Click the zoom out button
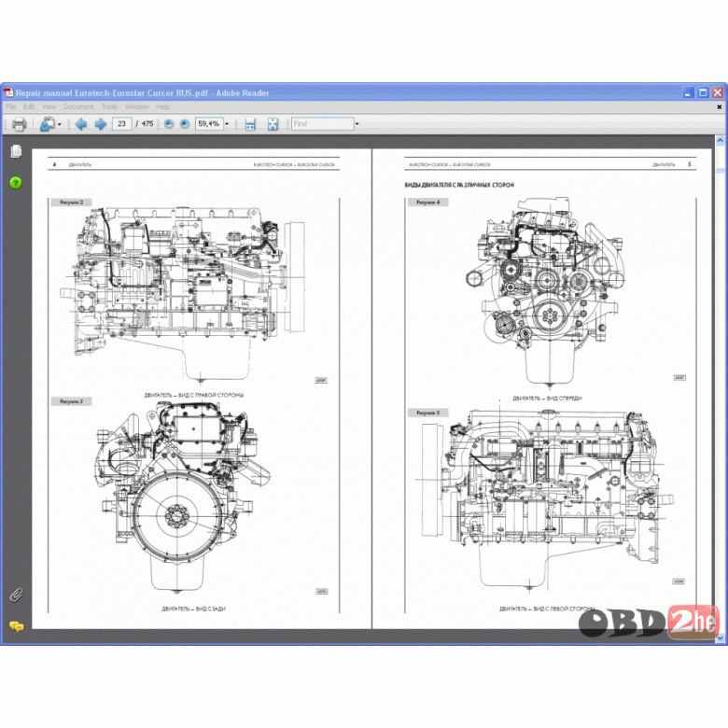Image resolution: width=728 pixels, height=728 pixels. (x=169, y=124)
